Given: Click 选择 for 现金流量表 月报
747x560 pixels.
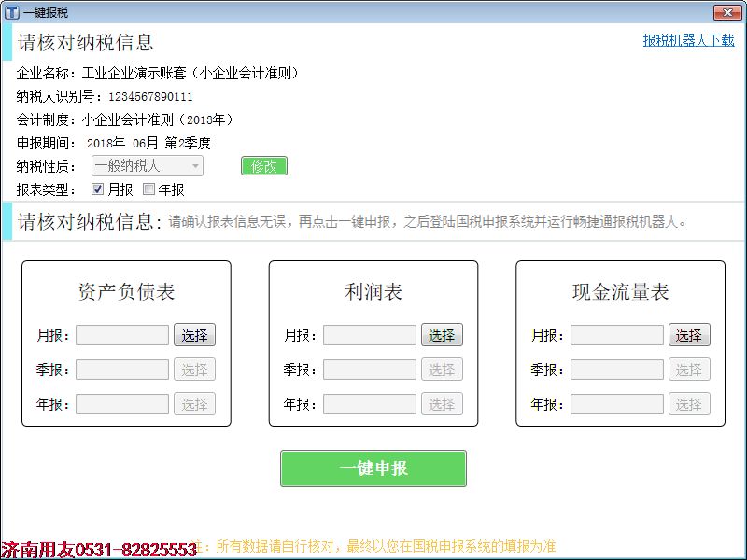Looking at the screenshot, I should (x=689, y=335).
